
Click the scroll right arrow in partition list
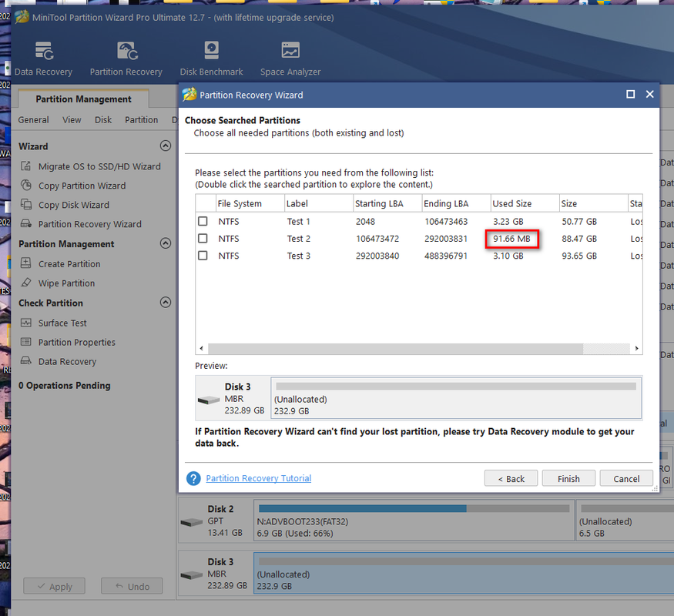click(636, 348)
